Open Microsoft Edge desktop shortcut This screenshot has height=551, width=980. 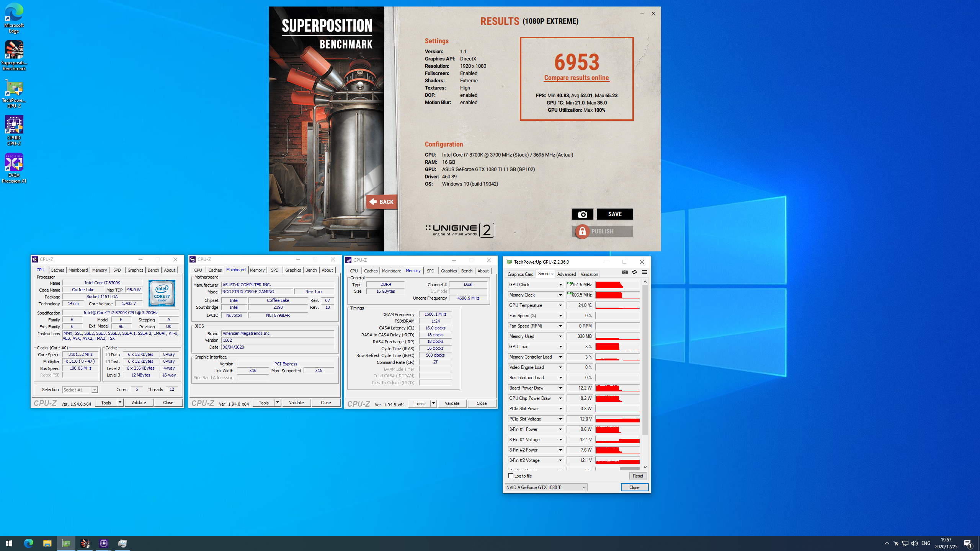point(14,18)
